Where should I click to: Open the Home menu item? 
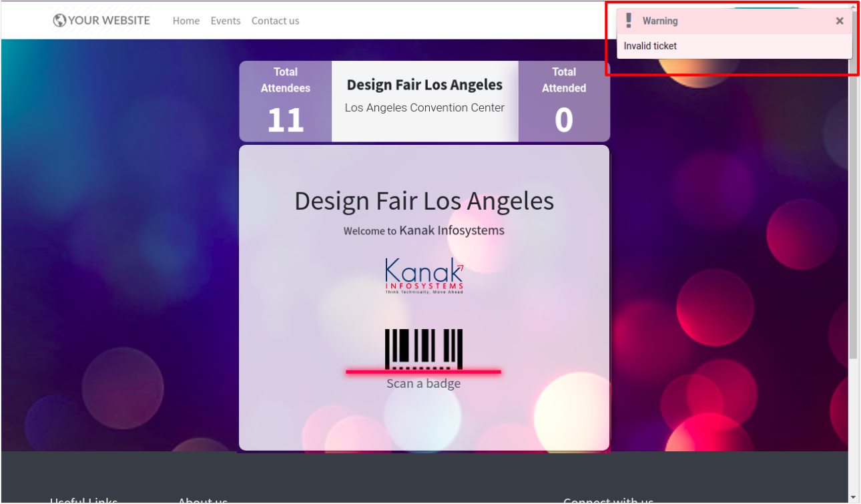tap(186, 21)
